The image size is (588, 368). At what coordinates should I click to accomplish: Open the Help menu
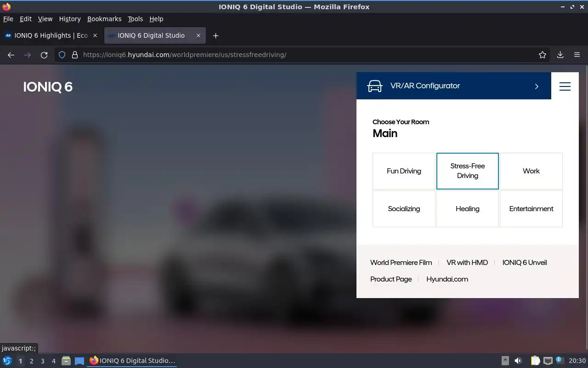tap(156, 19)
